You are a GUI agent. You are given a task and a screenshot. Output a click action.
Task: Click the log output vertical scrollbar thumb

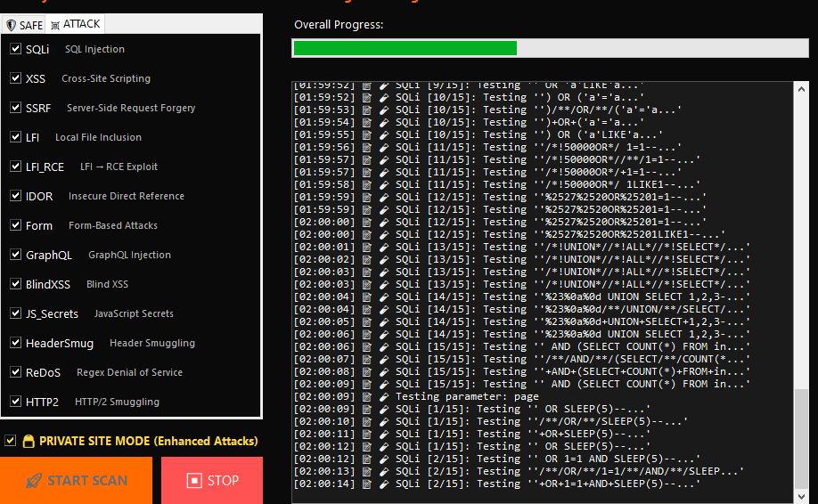(x=802, y=436)
